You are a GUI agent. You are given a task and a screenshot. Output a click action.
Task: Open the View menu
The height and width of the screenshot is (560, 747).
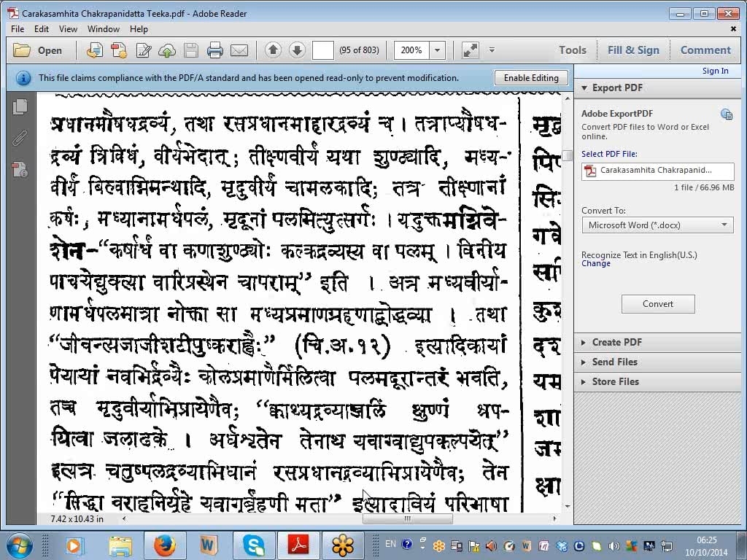[x=68, y=29]
